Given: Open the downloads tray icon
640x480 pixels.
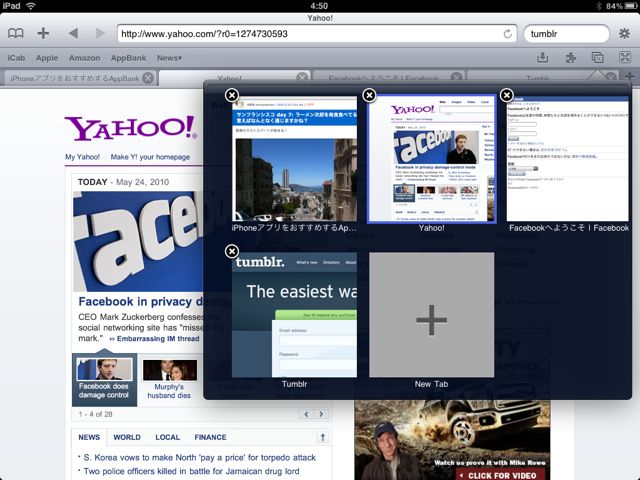Looking at the screenshot, I should pos(542,58).
